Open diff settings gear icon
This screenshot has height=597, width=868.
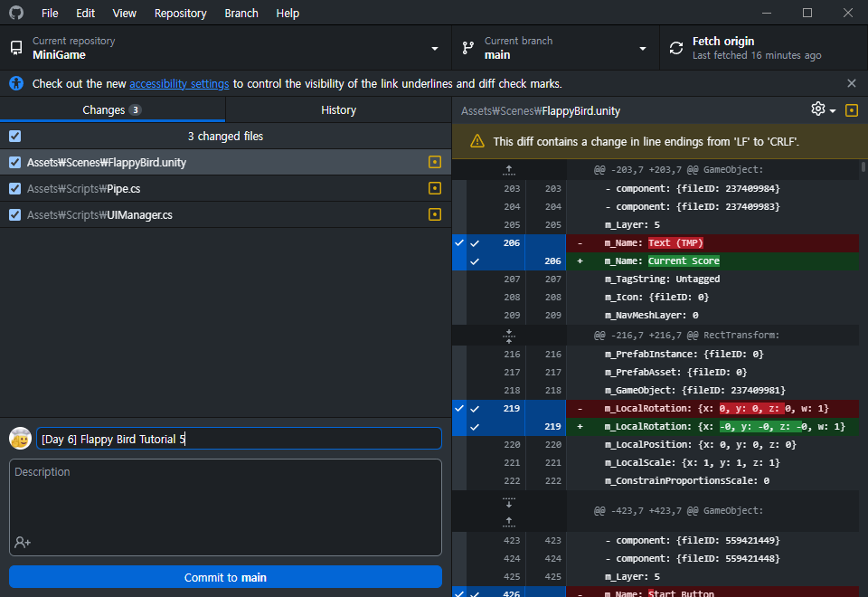pos(817,109)
